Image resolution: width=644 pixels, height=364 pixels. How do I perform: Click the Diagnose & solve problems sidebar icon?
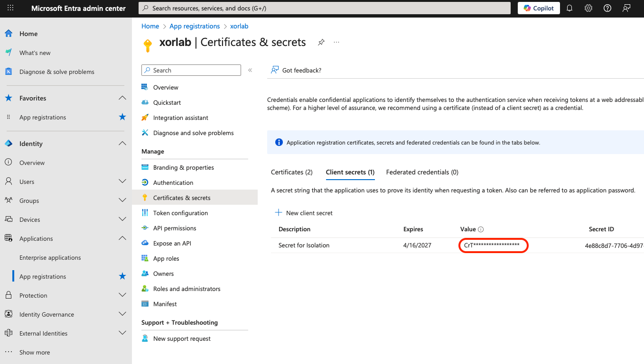9,72
